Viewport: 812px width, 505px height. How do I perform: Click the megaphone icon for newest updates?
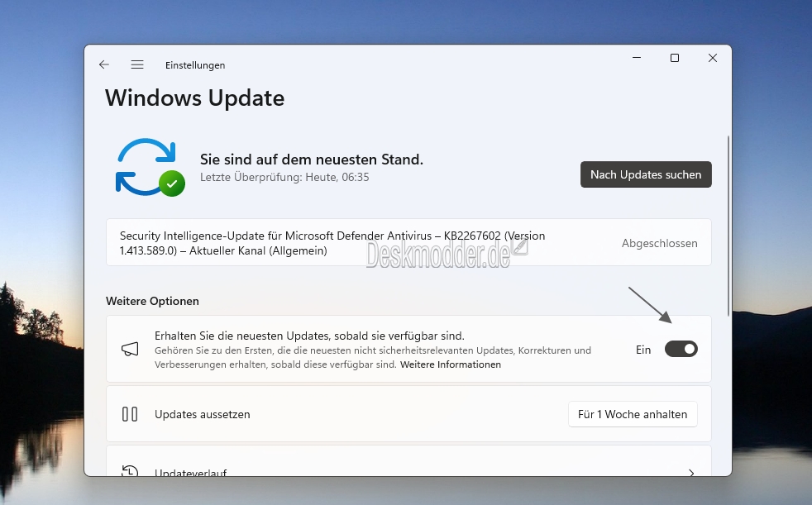(x=130, y=350)
